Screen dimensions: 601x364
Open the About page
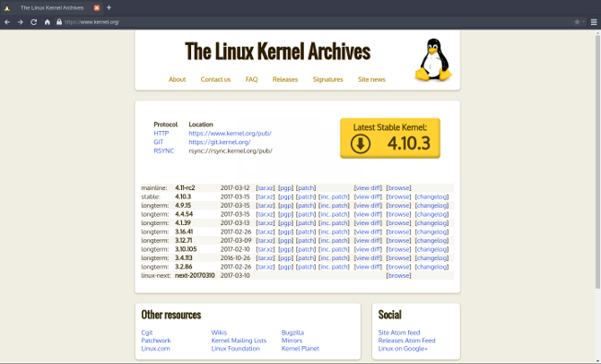click(177, 79)
